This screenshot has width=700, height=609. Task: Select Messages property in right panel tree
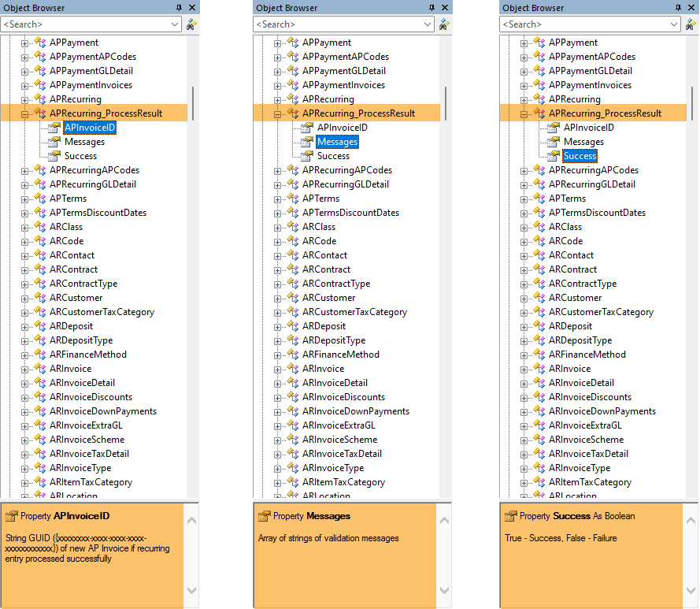[583, 142]
